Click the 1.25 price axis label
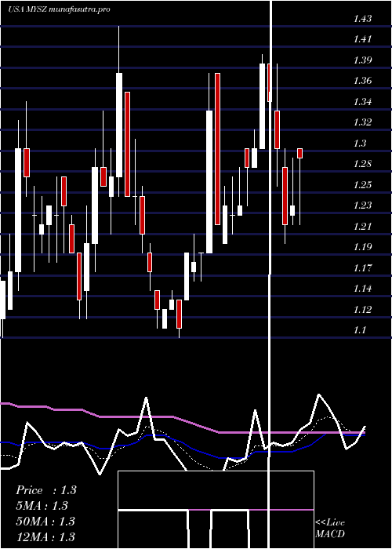 coord(362,185)
